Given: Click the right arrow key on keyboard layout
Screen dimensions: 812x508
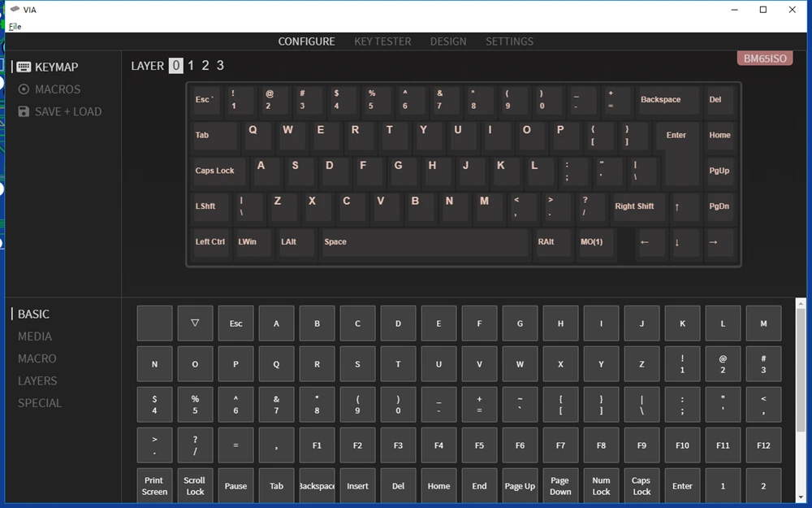Looking at the screenshot, I should pos(713,242).
